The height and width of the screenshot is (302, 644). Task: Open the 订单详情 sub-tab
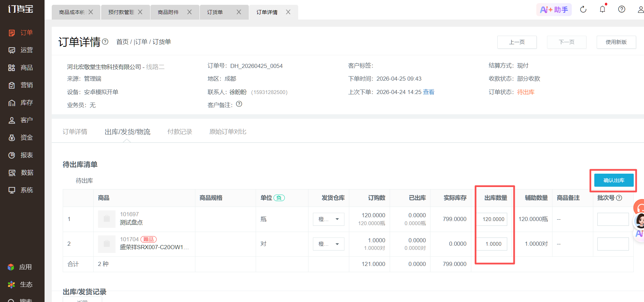75,132
